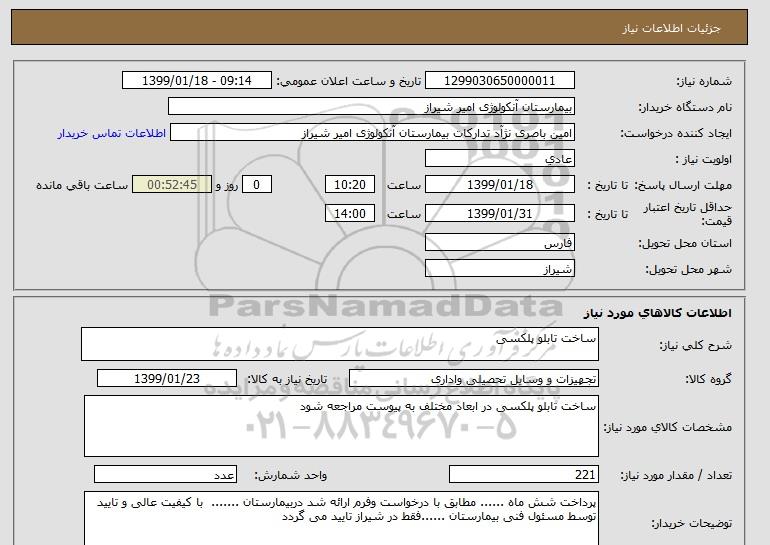Select the label مهلت ارسال پاسخ

point(683,185)
